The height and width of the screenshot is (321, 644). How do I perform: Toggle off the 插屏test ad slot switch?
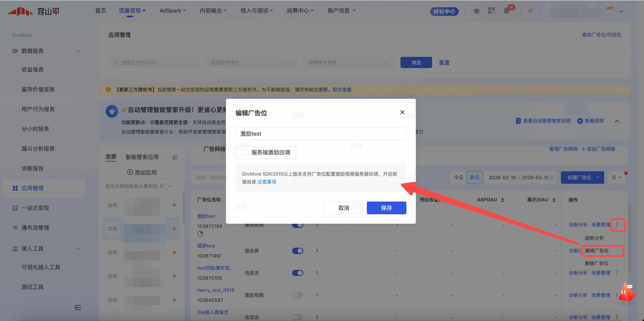coord(298,251)
